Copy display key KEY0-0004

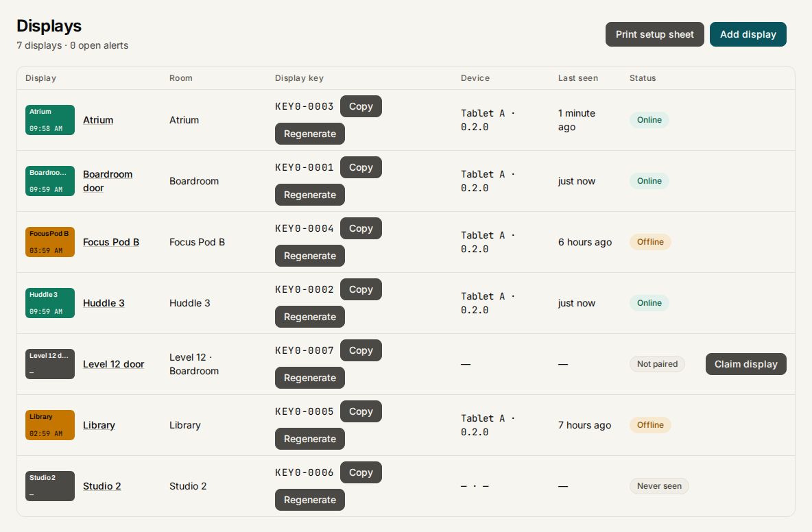[x=361, y=228]
